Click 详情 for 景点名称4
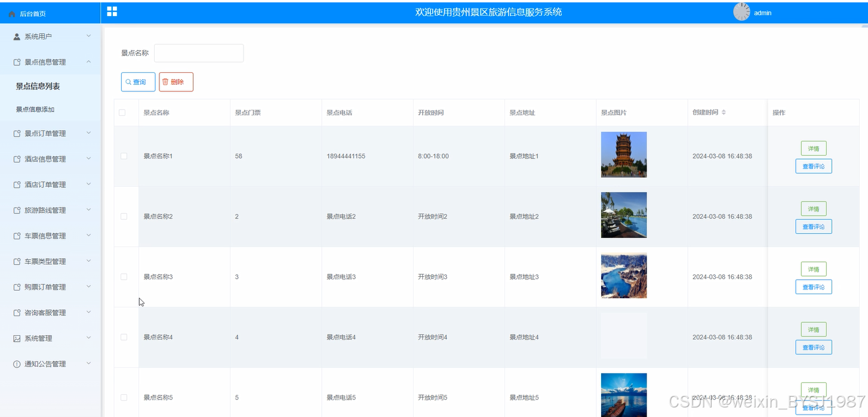Image resolution: width=868 pixels, height=417 pixels. 814,329
